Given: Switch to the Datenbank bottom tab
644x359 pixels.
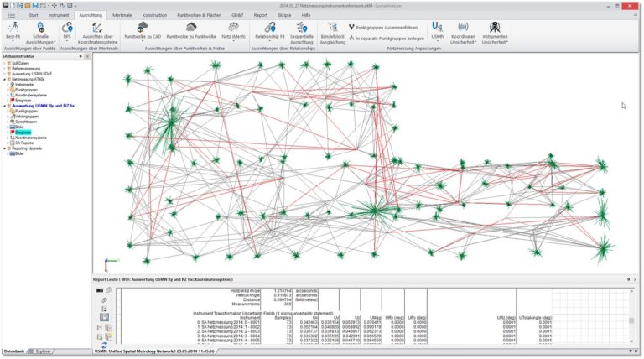Looking at the screenshot, I should [14, 351].
